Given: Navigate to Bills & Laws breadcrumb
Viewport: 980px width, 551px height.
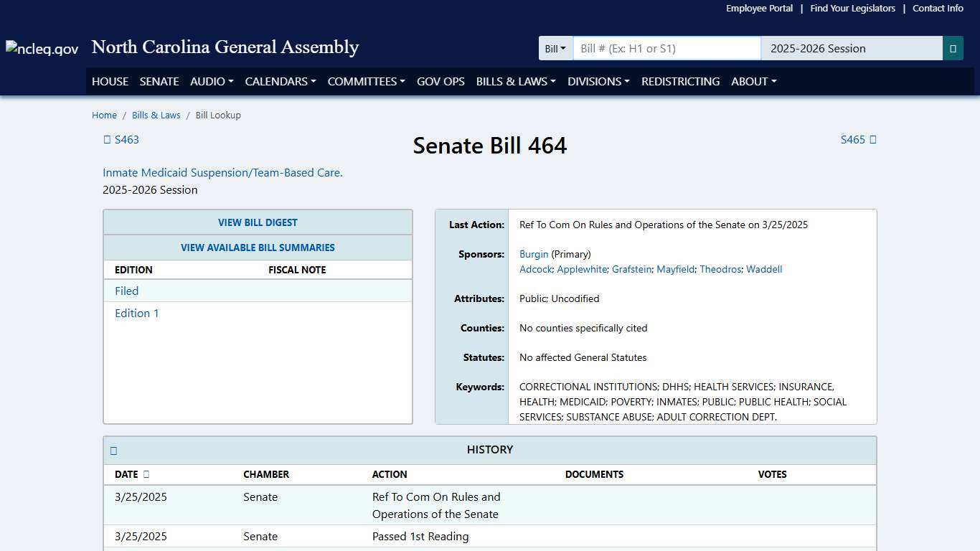Looking at the screenshot, I should [156, 115].
